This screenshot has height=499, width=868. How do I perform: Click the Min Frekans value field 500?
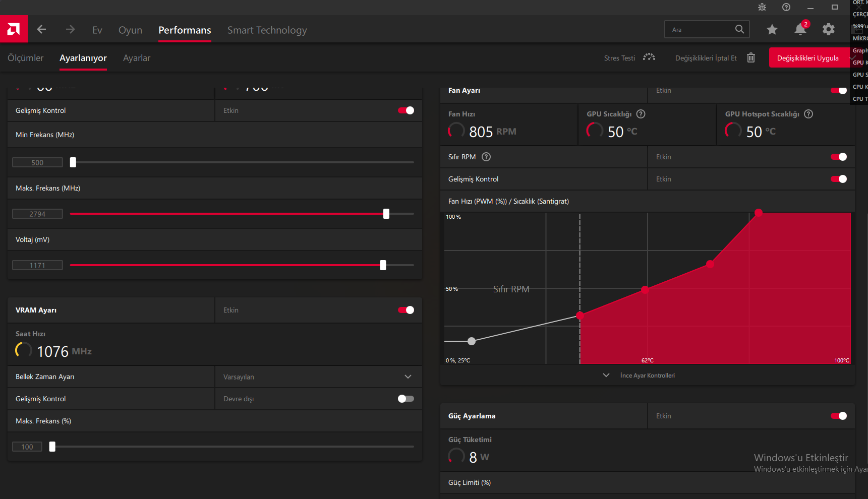coord(37,162)
